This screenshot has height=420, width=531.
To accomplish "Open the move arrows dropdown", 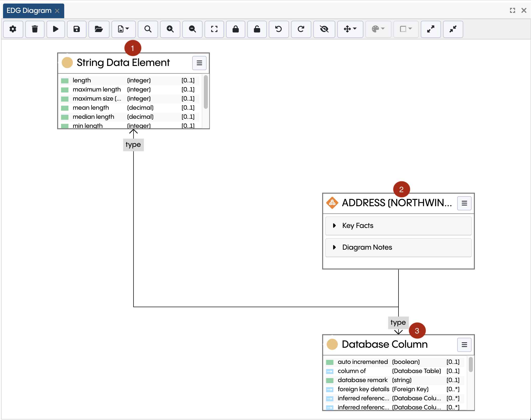I will tap(350, 29).
